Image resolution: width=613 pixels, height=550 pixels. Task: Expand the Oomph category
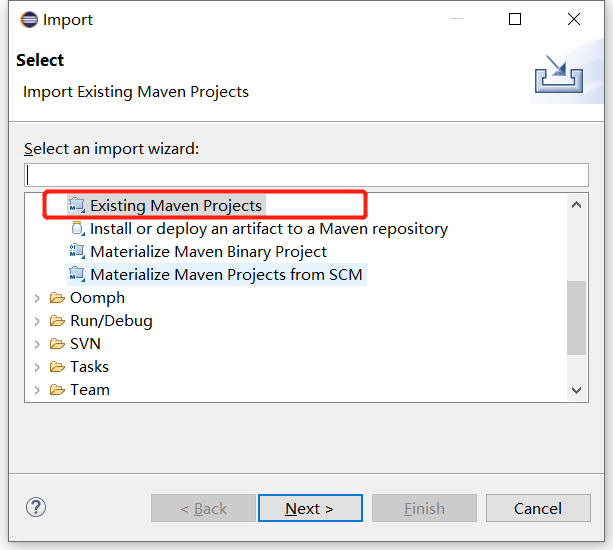pyautogui.click(x=37, y=298)
